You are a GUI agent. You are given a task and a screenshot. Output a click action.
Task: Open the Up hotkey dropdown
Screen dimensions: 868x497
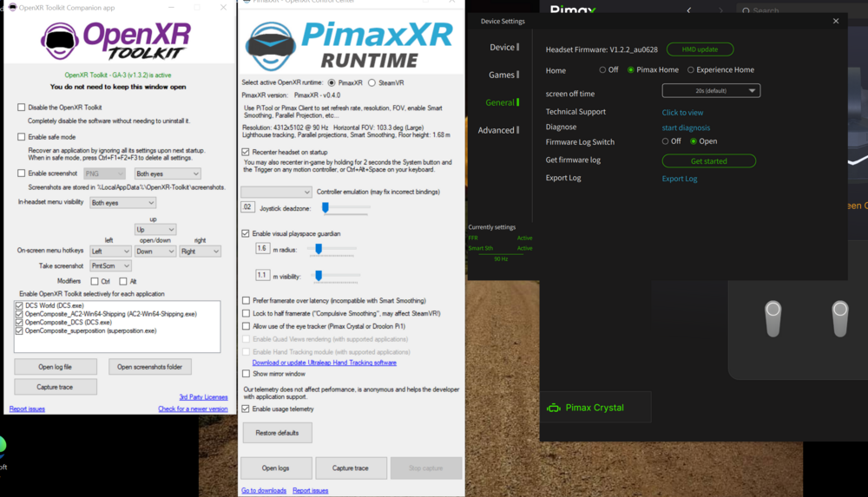point(155,230)
